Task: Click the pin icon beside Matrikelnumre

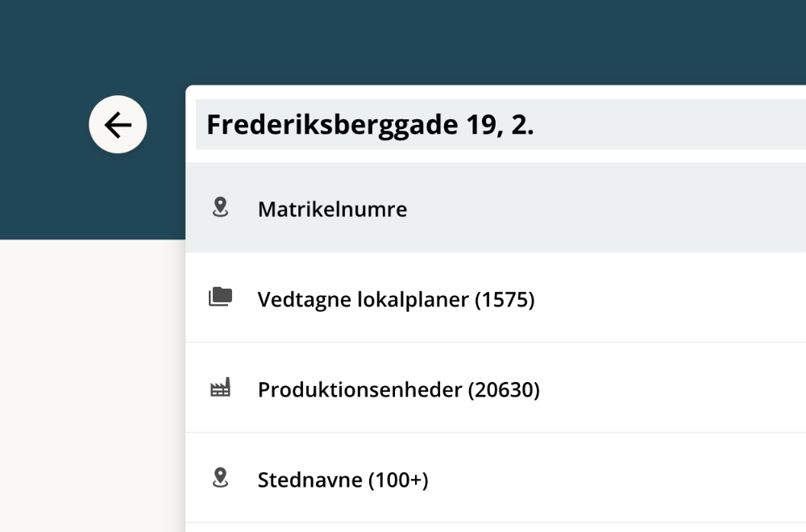Action: 220,209
